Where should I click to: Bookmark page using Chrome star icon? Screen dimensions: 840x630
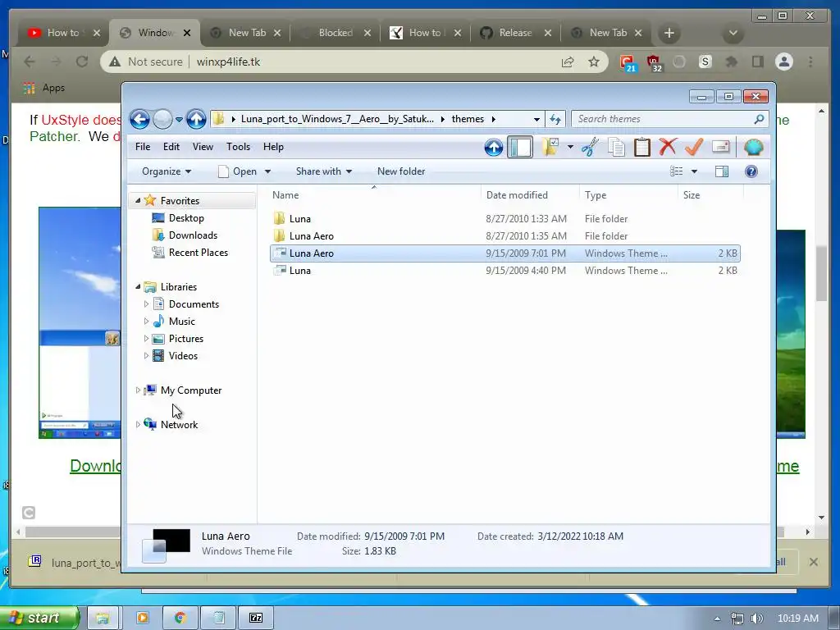[594, 62]
